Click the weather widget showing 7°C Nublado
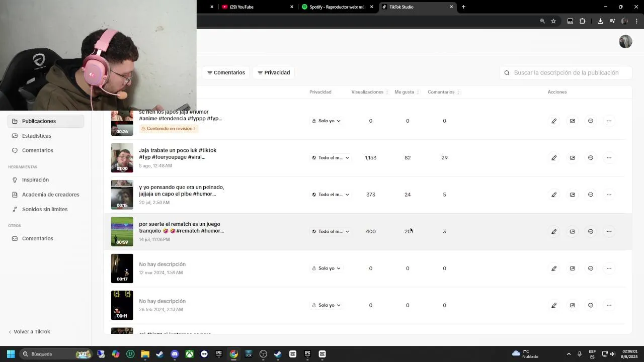 [x=525, y=354]
